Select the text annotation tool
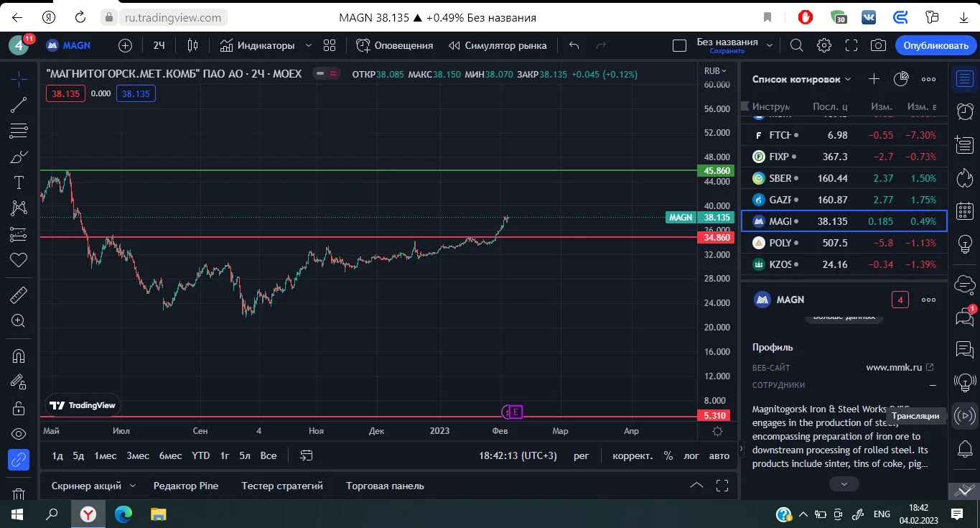The height and width of the screenshot is (528, 980). click(x=19, y=182)
